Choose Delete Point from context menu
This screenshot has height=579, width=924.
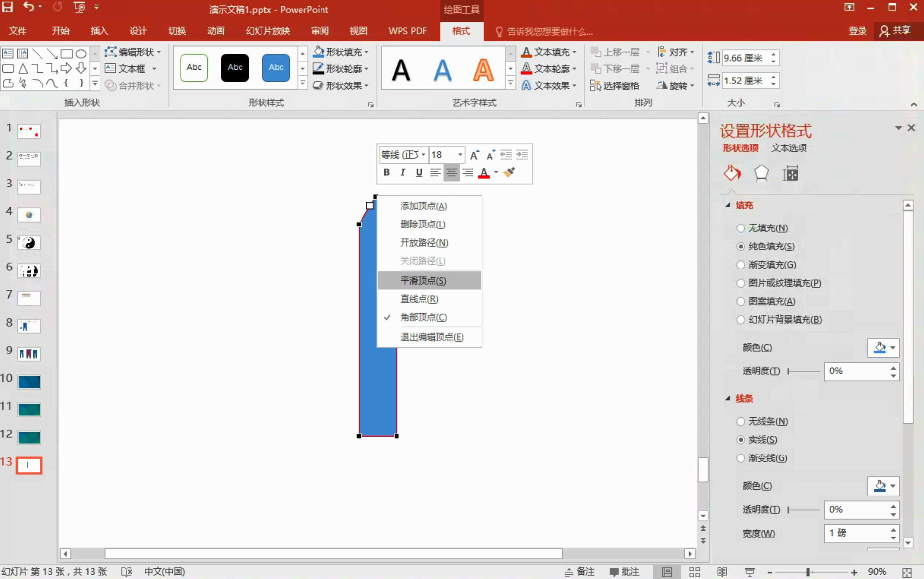pos(429,225)
